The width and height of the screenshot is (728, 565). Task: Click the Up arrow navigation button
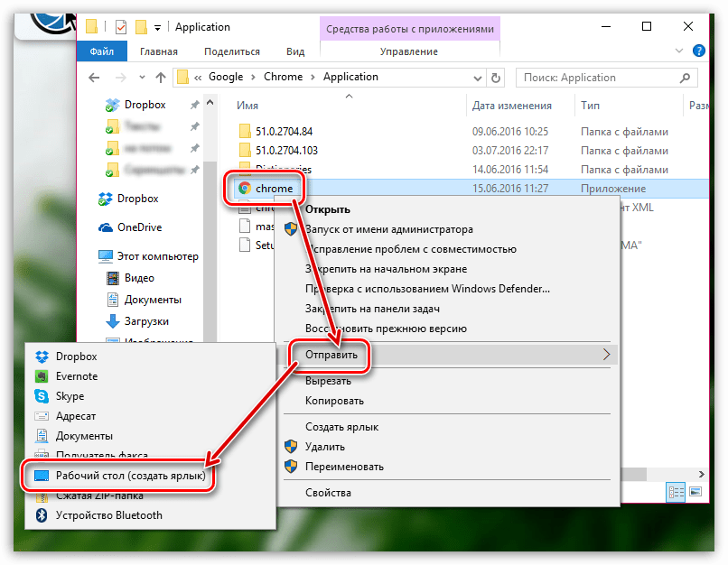(161, 78)
